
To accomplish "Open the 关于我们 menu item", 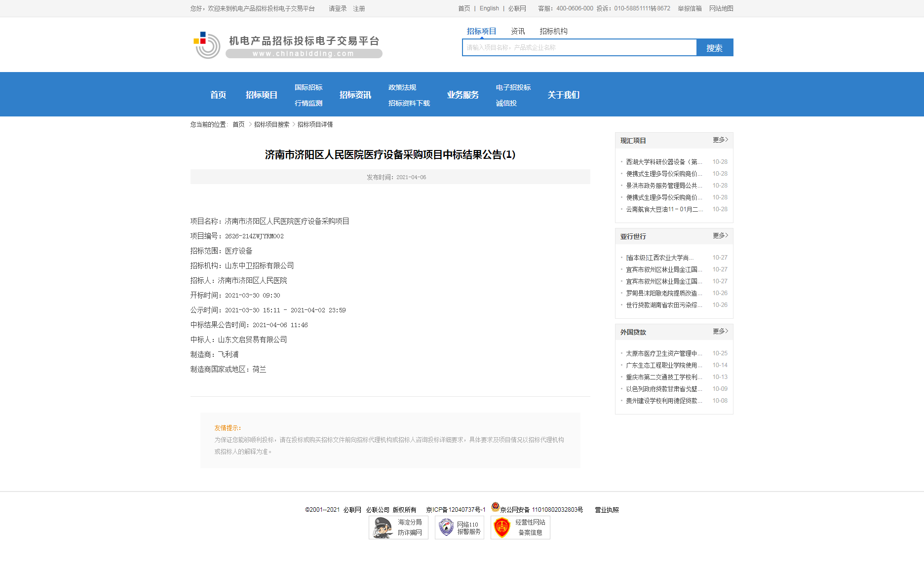I will click(564, 94).
